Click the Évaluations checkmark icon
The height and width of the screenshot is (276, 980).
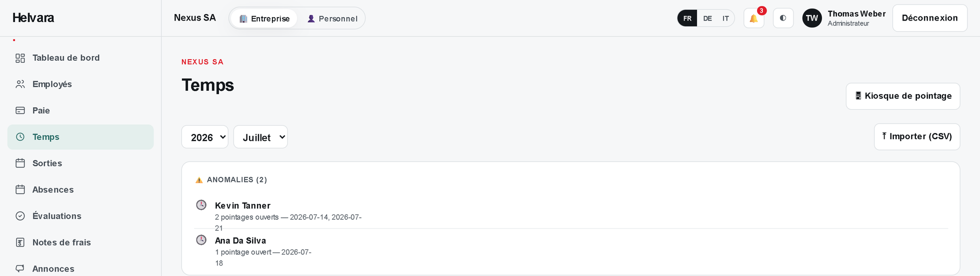[20, 216]
